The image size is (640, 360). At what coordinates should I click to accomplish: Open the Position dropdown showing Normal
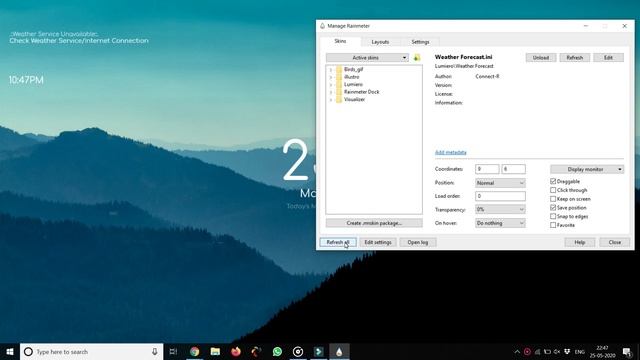(500, 183)
